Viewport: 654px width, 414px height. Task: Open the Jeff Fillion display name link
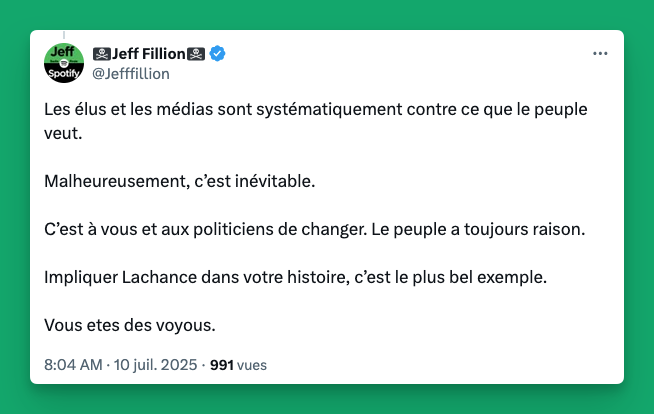(148, 54)
